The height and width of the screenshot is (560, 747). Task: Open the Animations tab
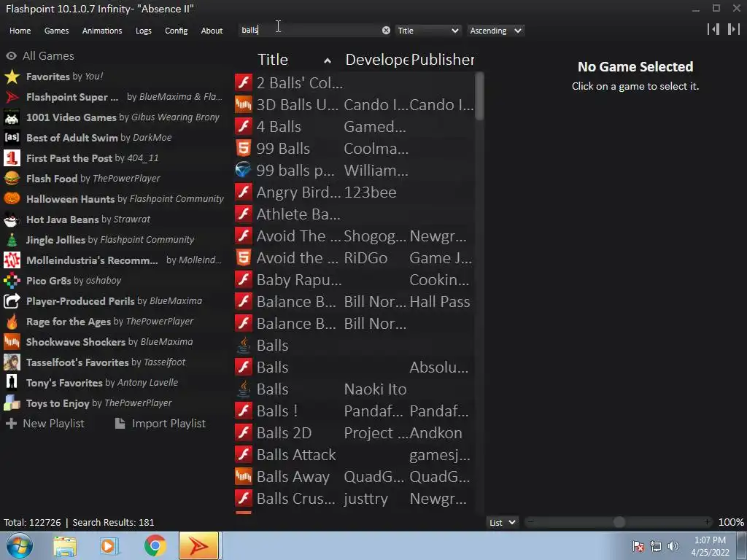(x=102, y=31)
